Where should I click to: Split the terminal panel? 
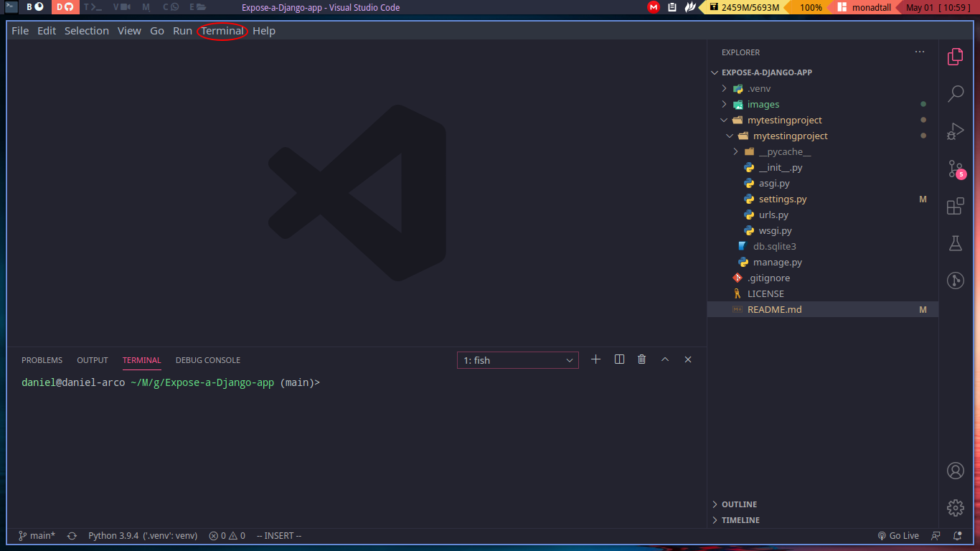click(x=619, y=359)
